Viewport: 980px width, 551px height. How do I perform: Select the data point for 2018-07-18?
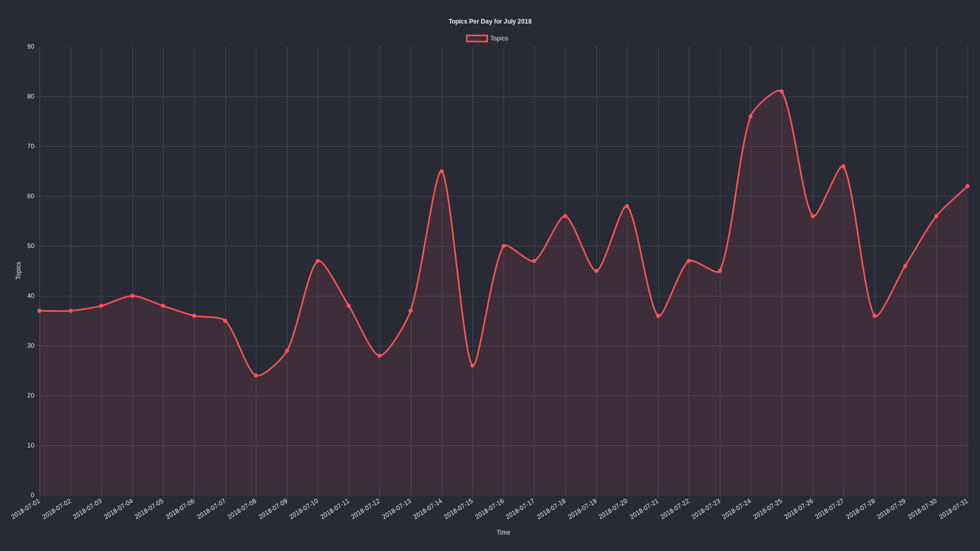[565, 216]
